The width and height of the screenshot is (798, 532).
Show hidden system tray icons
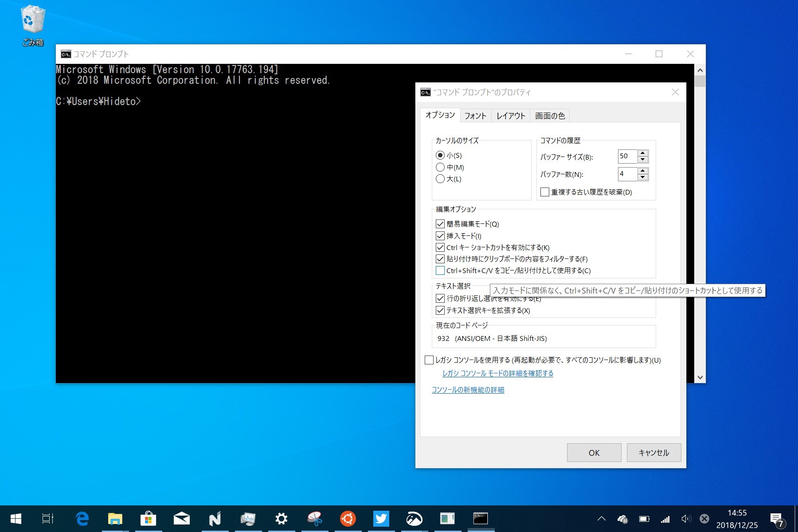coord(602,519)
